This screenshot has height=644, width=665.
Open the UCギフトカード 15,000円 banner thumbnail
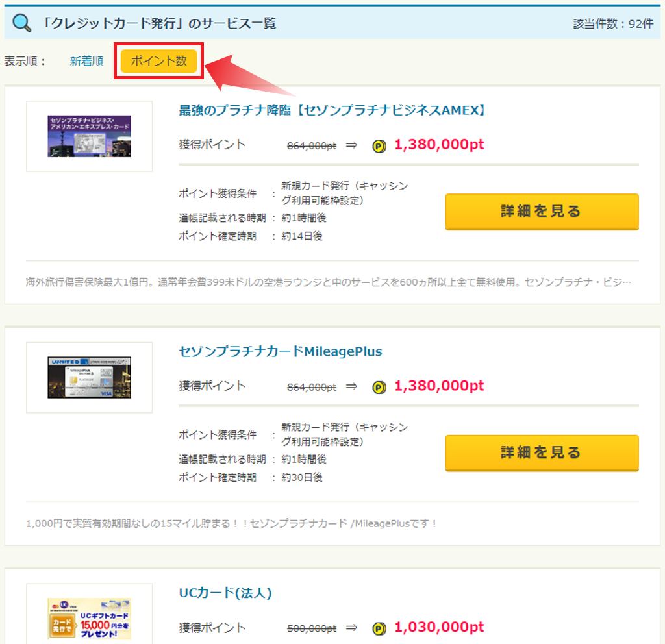90,619
